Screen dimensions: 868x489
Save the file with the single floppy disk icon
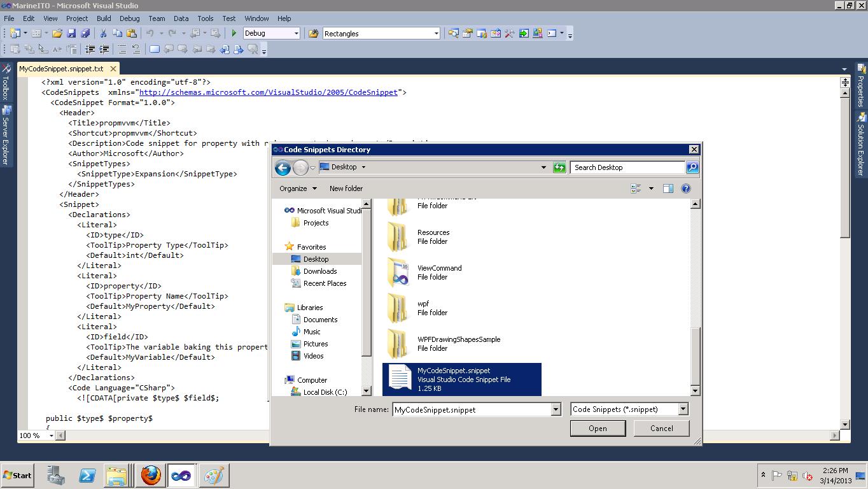tap(71, 33)
